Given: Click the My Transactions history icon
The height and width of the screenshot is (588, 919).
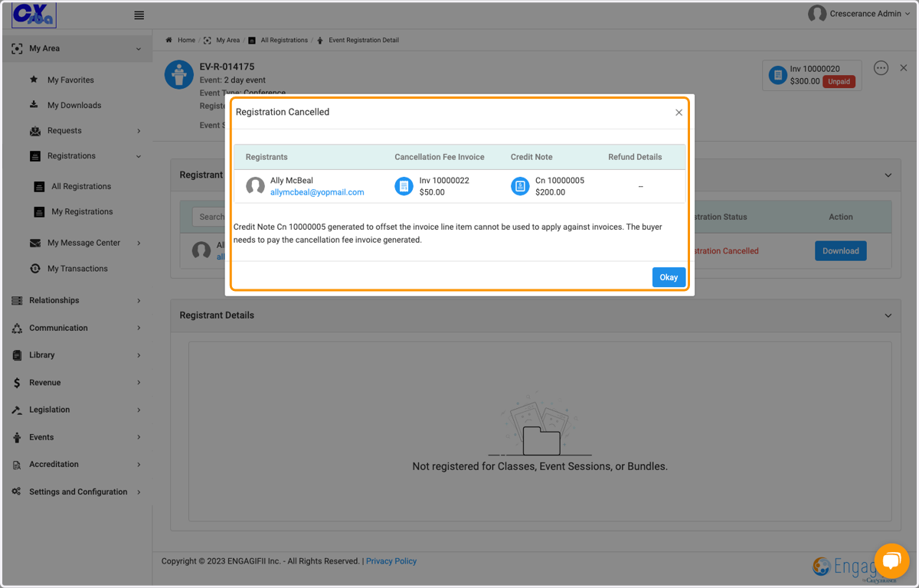Looking at the screenshot, I should click(x=35, y=269).
